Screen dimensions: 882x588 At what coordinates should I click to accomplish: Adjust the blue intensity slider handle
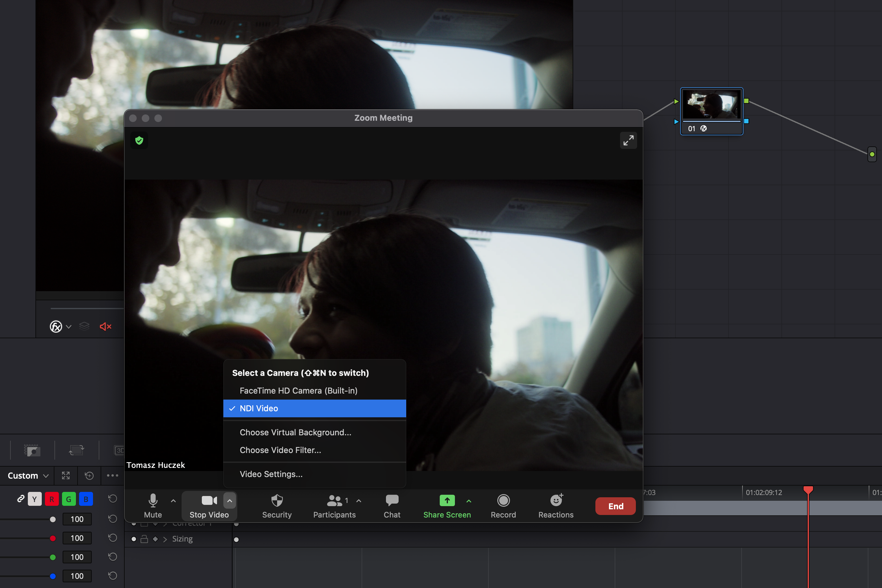[x=53, y=576]
